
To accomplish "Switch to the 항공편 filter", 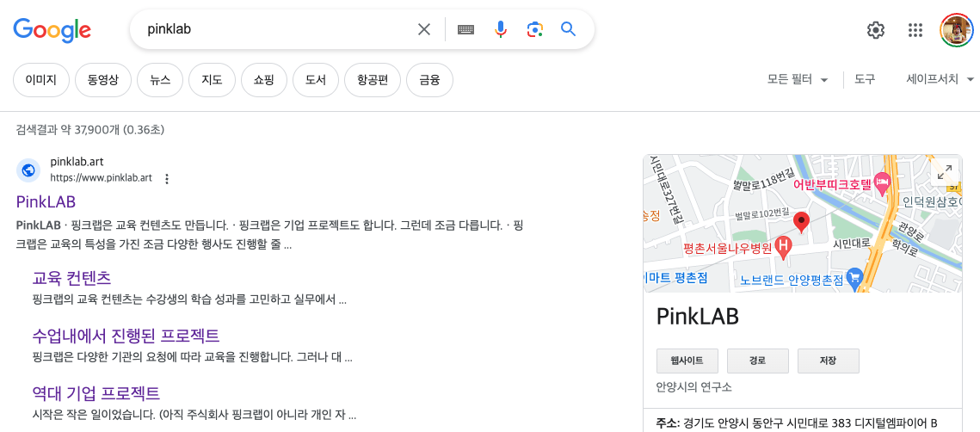I will click(x=373, y=80).
